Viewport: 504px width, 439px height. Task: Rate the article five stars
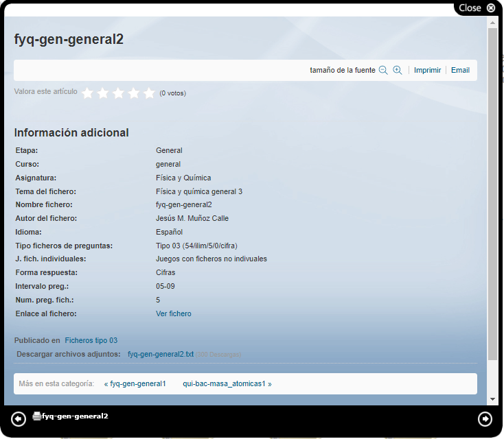tap(149, 93)
